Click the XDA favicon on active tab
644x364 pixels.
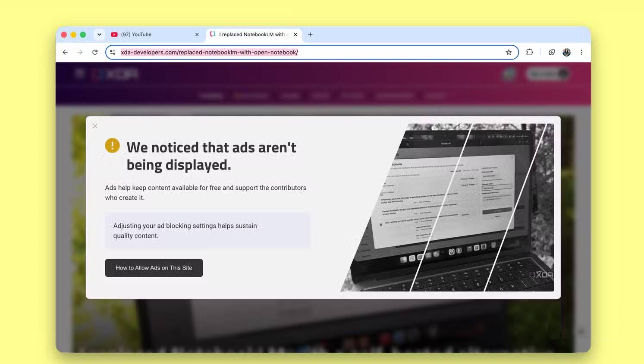tap(213, 34)
